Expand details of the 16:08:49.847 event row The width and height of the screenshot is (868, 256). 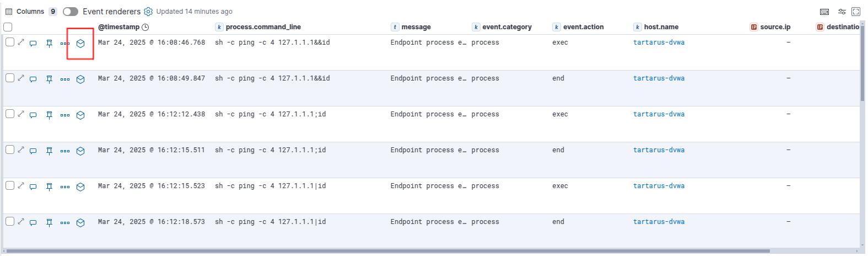coord(21,78)
